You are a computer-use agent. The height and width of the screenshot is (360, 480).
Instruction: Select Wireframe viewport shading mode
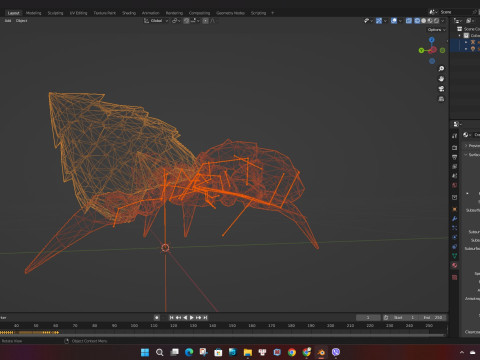coord(417,21)
